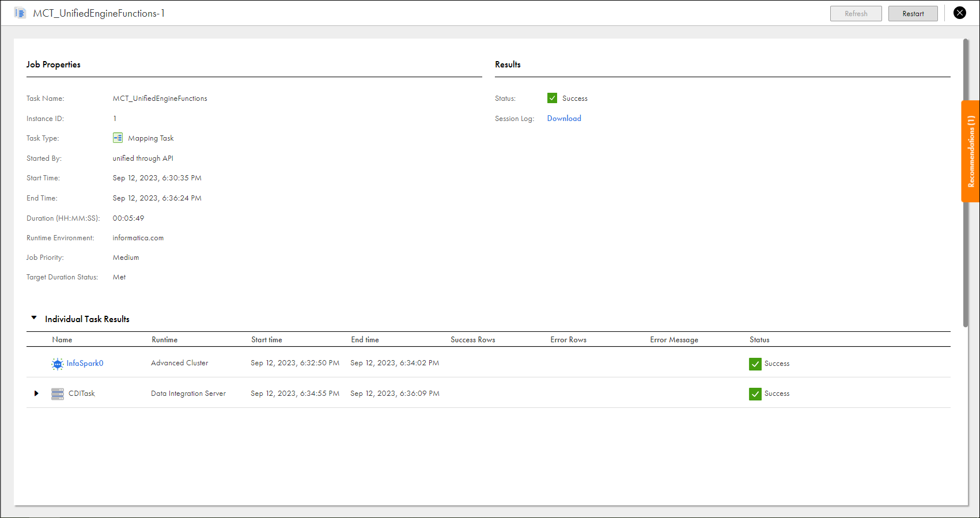Click the Success label in the CDITask row

[x=777, y=394]
